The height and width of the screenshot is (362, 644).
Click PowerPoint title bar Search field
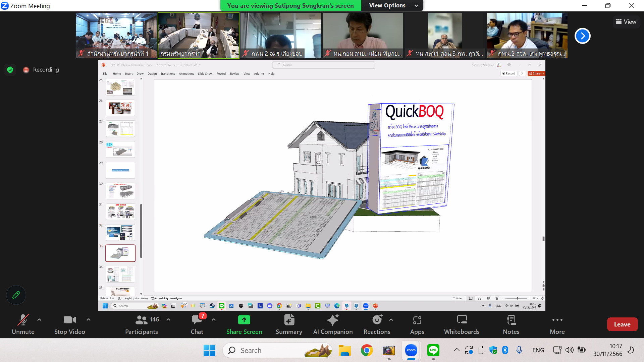(324, 65)
